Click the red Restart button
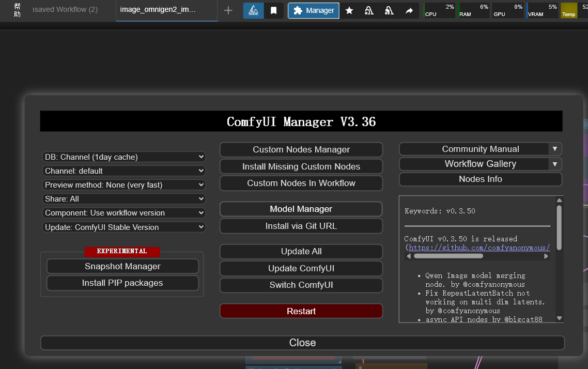588x369 pixels. pos(301,311)
